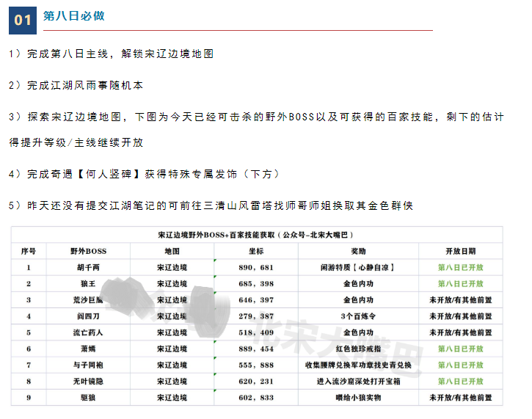Click boss name "与子同袍"
Screen dimensions: 532x419
[88, 365]
